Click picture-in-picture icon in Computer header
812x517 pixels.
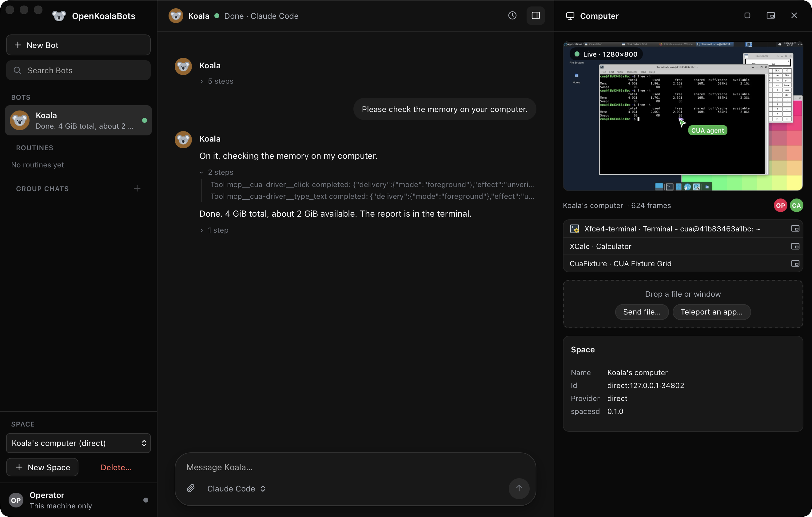pyautogui.click(x=770, y=15)
